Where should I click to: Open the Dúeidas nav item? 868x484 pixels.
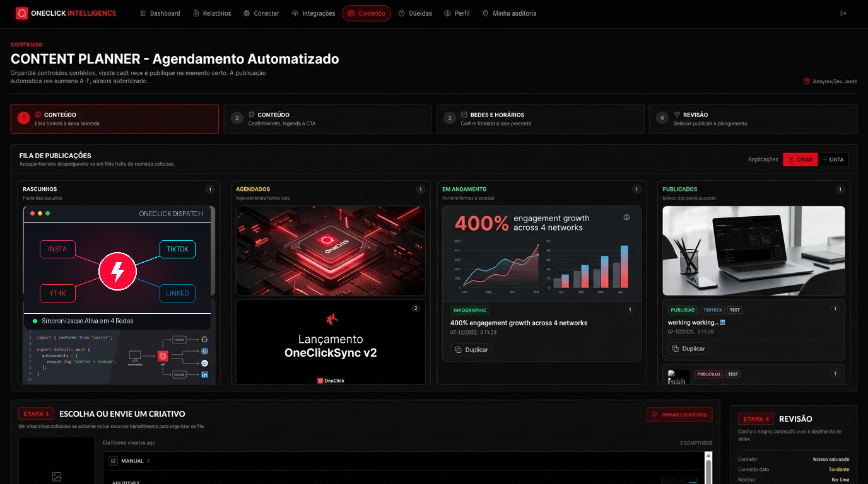(x=415, y=13)
